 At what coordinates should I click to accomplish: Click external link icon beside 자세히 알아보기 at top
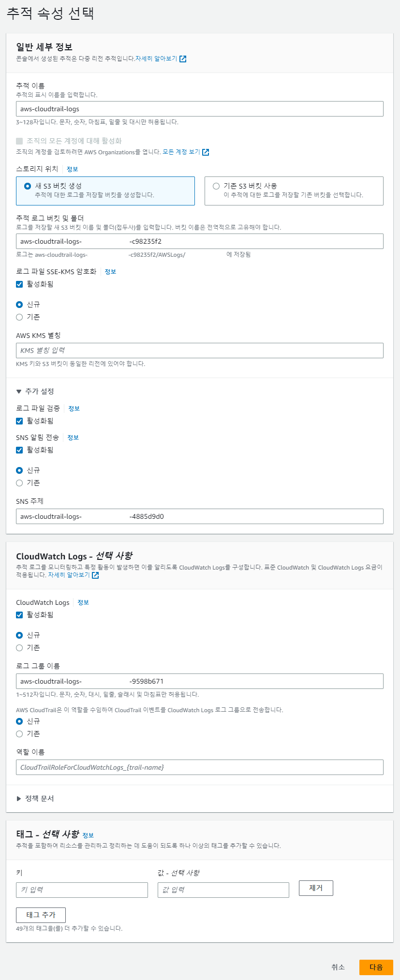pyautogui.click(x=183, y=59)
